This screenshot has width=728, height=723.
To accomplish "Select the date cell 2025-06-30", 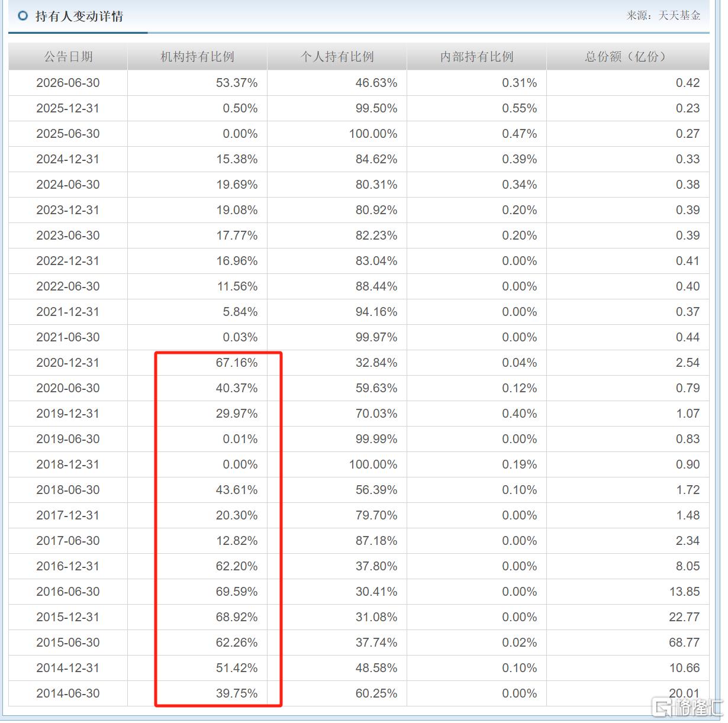I will pos(68,134).
